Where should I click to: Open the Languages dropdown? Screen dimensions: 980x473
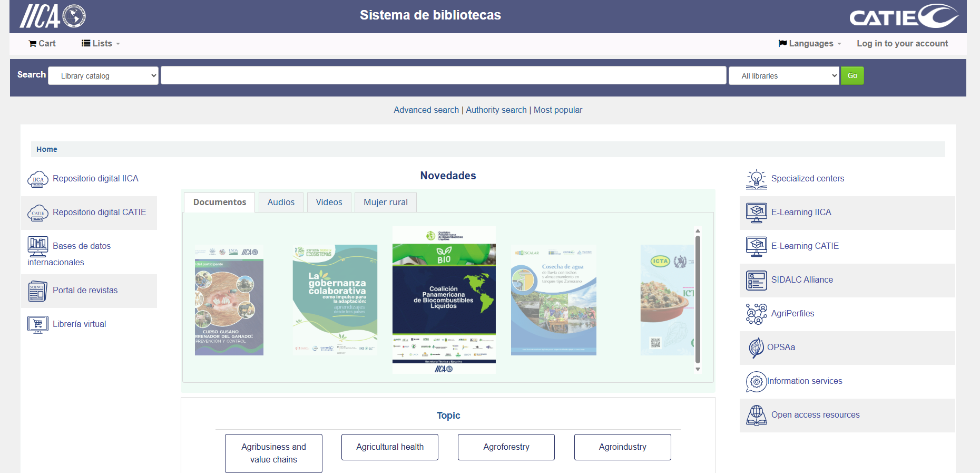[x=810, y=44]
